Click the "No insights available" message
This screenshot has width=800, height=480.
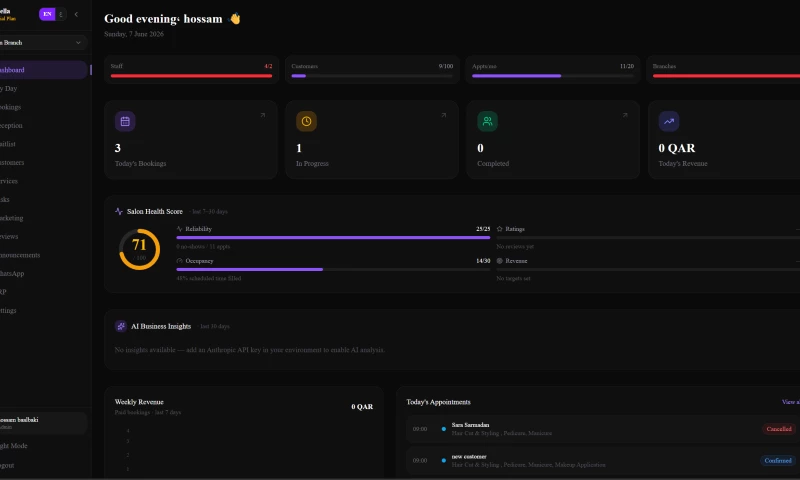(249, 350)
